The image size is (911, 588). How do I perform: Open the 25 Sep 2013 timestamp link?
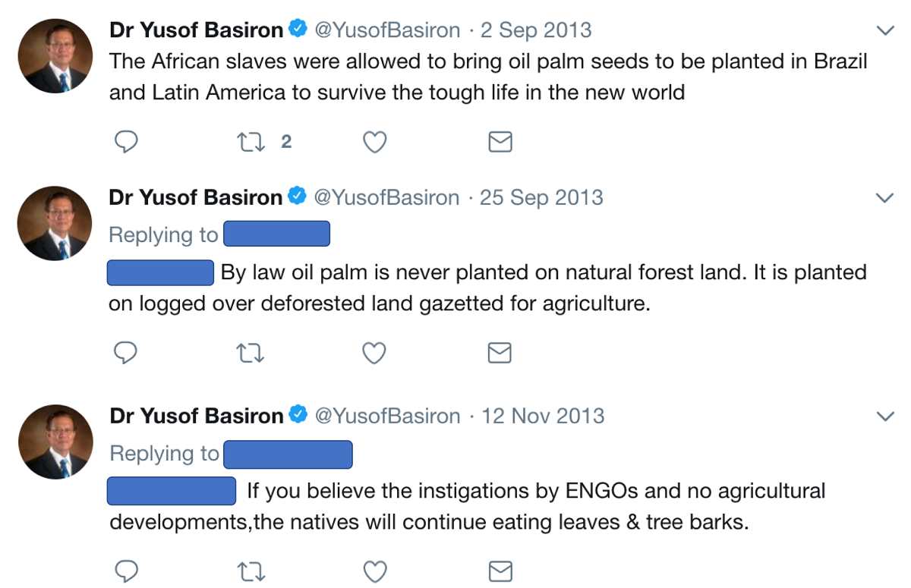coord(541,198)
